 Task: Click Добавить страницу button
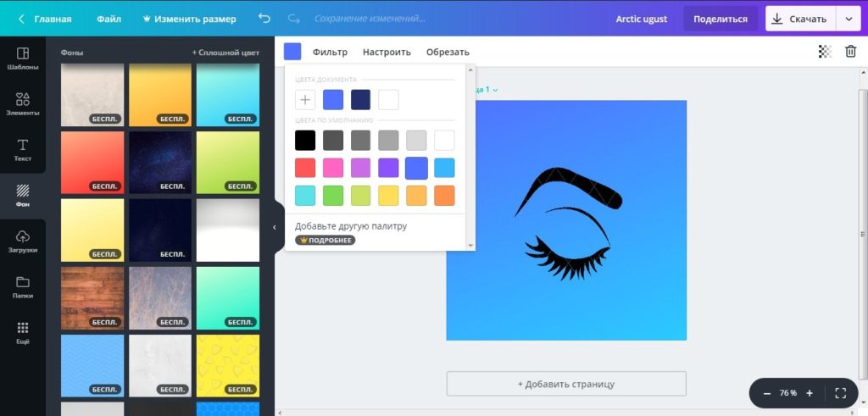click(565, 384)
